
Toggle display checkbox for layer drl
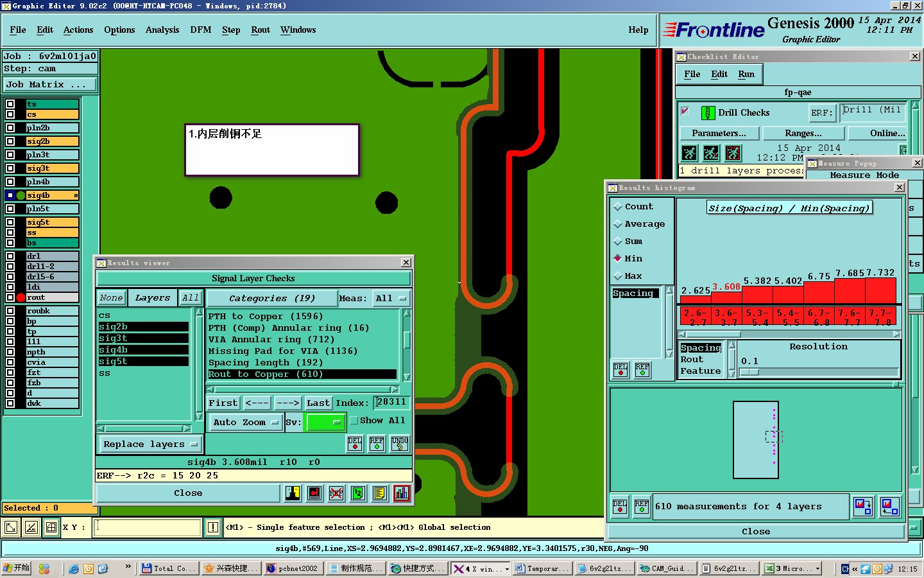10,256
